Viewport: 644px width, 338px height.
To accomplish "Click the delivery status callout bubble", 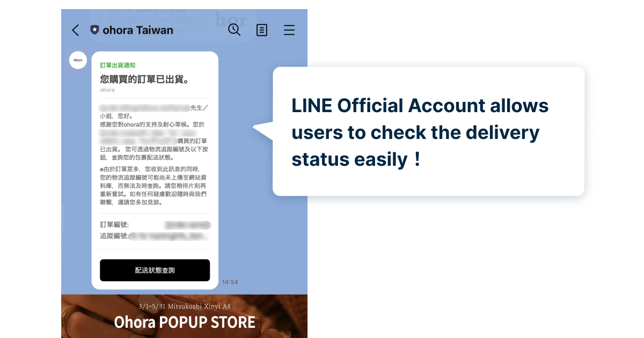I will [428, 131].
